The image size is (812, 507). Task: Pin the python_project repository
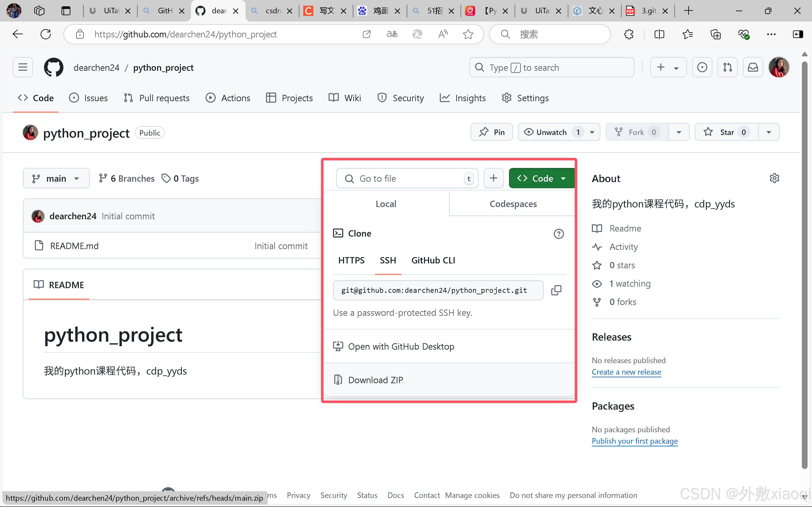coord(491,132)
